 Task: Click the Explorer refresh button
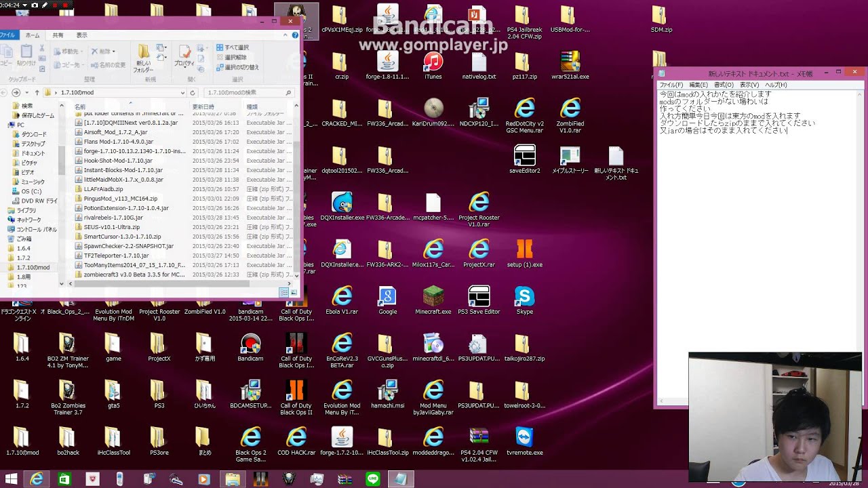coord(193,92)
